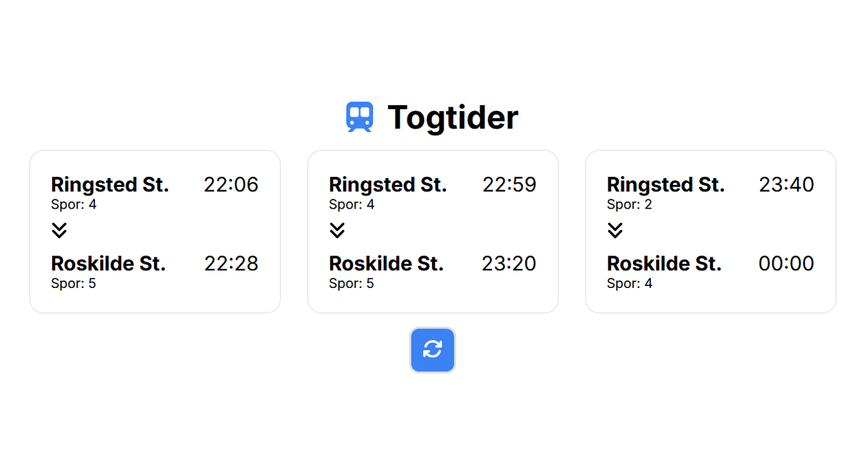This screenshot has width=868, height=452.
Task: Select Ringsted St. departing at 22:59
Action: point(388,184)
